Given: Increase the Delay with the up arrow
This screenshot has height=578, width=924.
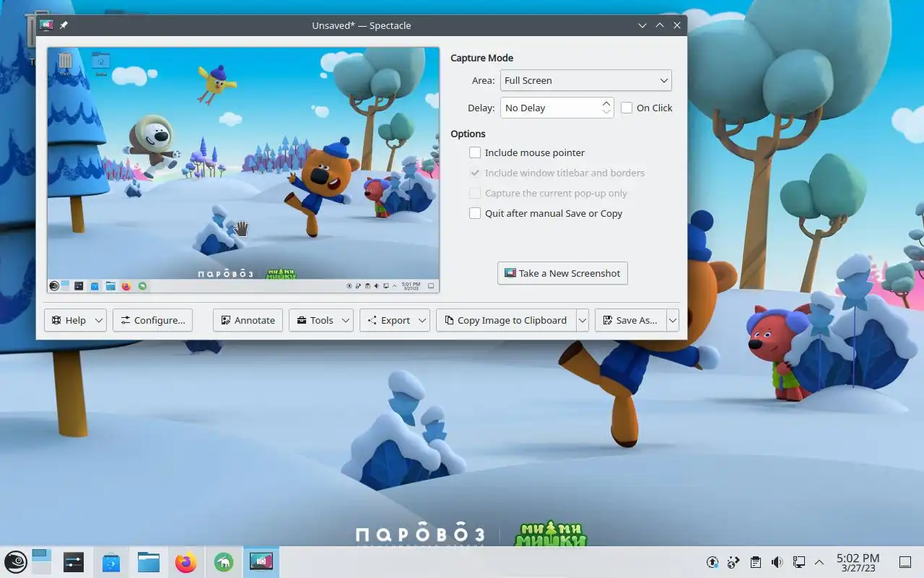Looking at the screenshot, I should point(606,103).
